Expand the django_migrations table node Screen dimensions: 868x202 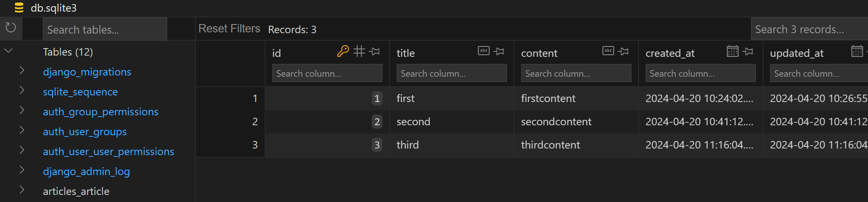[22, 71]
